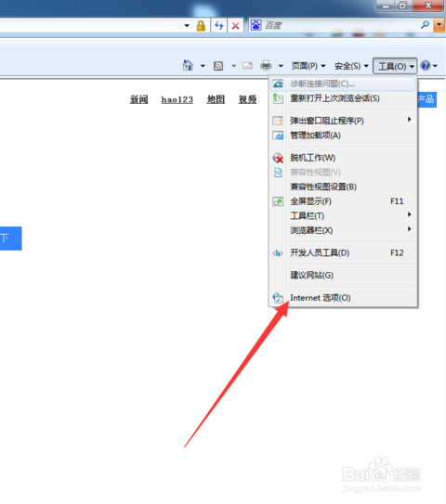The width and height of the screenshot is (446, 504).
Task: Expand the Home button dropdown arrow
Action: click(203, 66)
